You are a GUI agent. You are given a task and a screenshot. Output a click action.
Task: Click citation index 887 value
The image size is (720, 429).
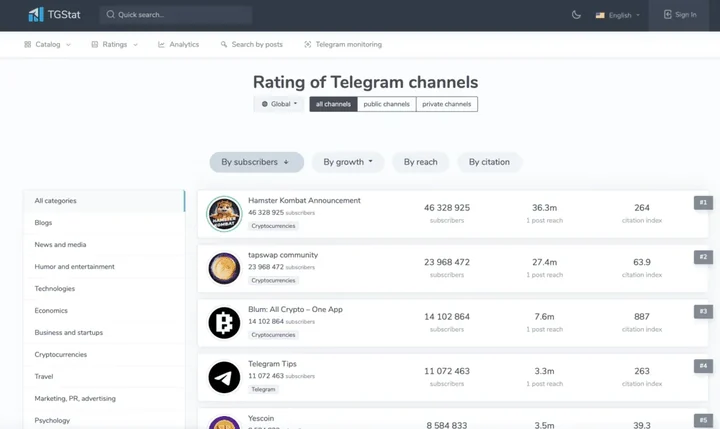point(641,317)
